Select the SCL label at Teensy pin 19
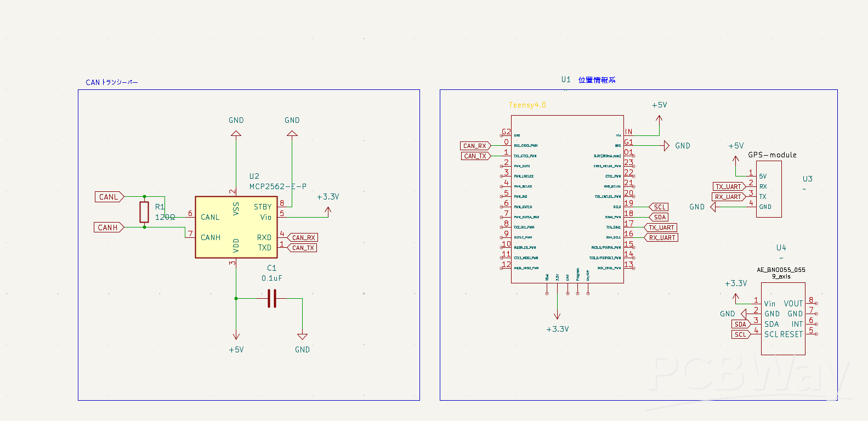Viewport: 868px width, 421px height. [659, 207]
